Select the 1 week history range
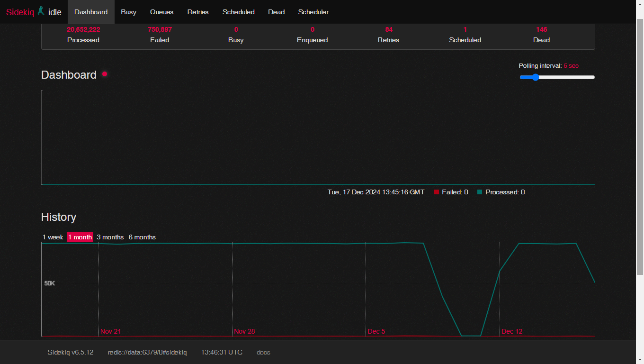Viewport: 644px width, 364px height. click(53, 237)
